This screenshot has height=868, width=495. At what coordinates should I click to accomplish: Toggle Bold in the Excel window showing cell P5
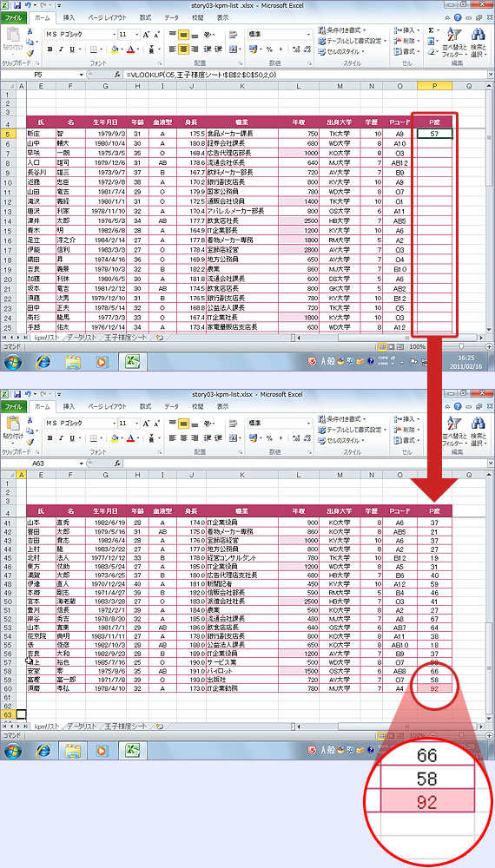[49, 49]
